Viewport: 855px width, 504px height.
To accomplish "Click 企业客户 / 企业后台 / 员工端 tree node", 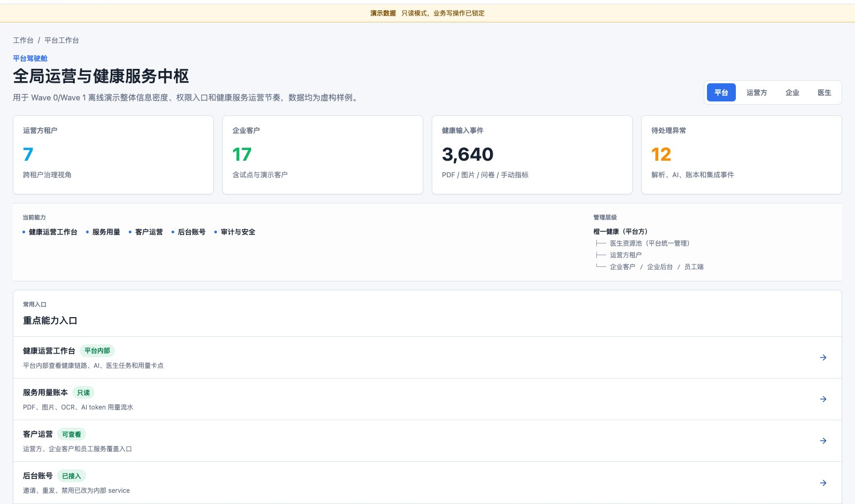I will coord(657,266).
